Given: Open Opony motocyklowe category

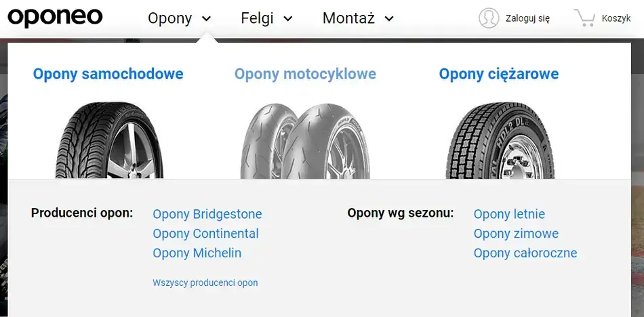Looking at the screenshot, I should pos(305,74).
